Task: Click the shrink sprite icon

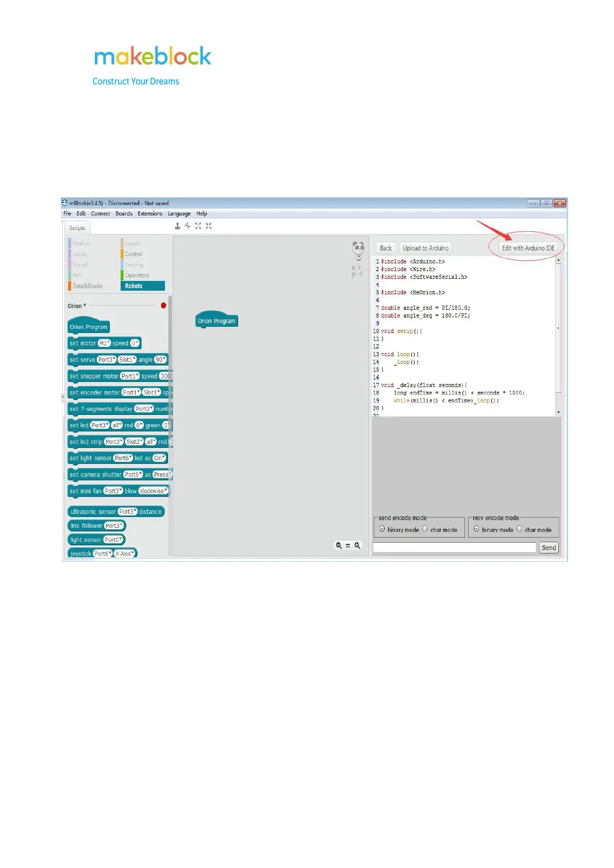Action: point(209,226)
